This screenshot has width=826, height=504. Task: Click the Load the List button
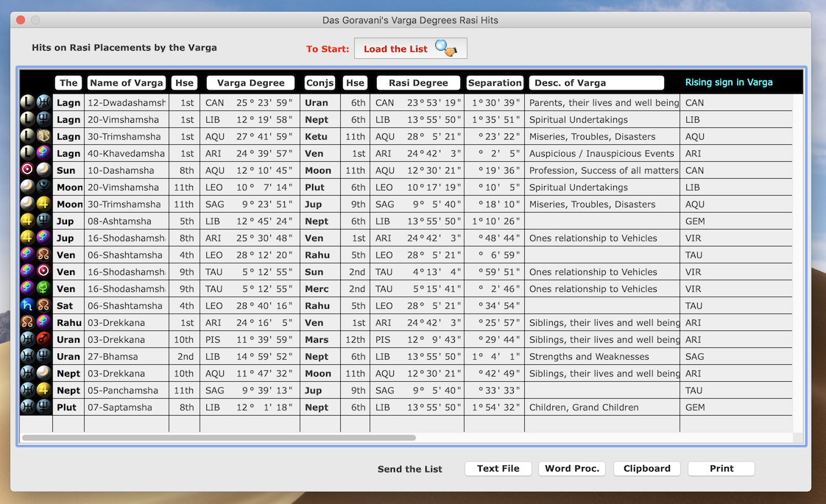coord(410,49)
